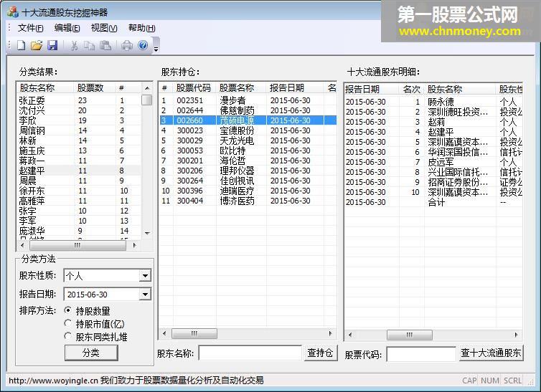Click the 查十大流通股东 button
541x392 pixels.
[491, 353]
